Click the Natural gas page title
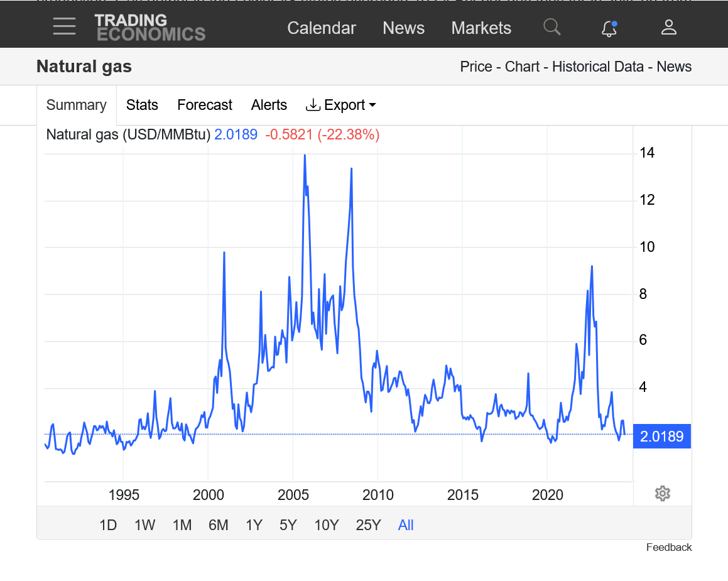This screenshot has width=728, height=581. coord(84,67)
